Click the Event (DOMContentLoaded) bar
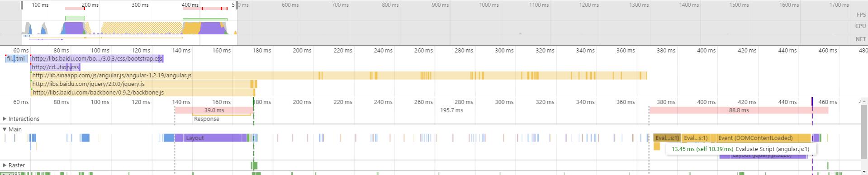868x175 pixels. pos(764,138)
